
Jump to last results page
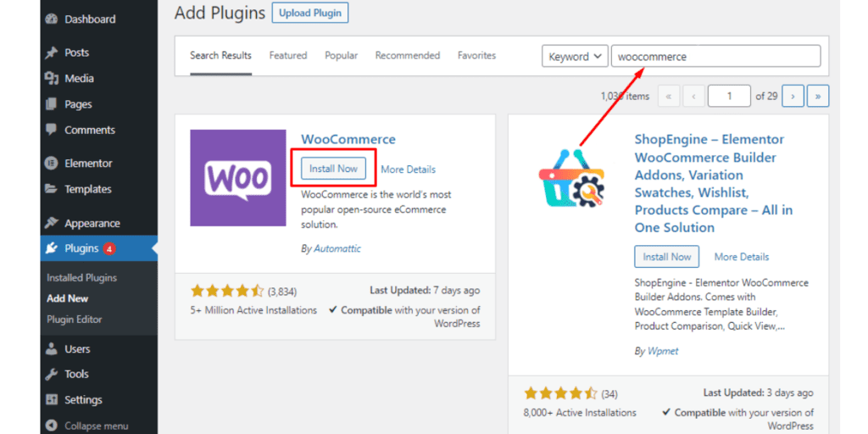[x=818, y=97]
